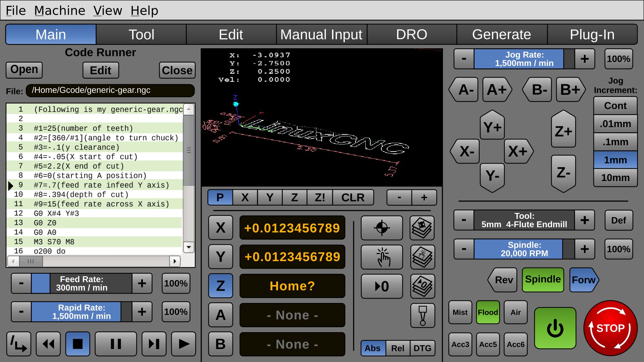Jog A axis with A+ button
The image size is (644, 362).
click(497, 89)
